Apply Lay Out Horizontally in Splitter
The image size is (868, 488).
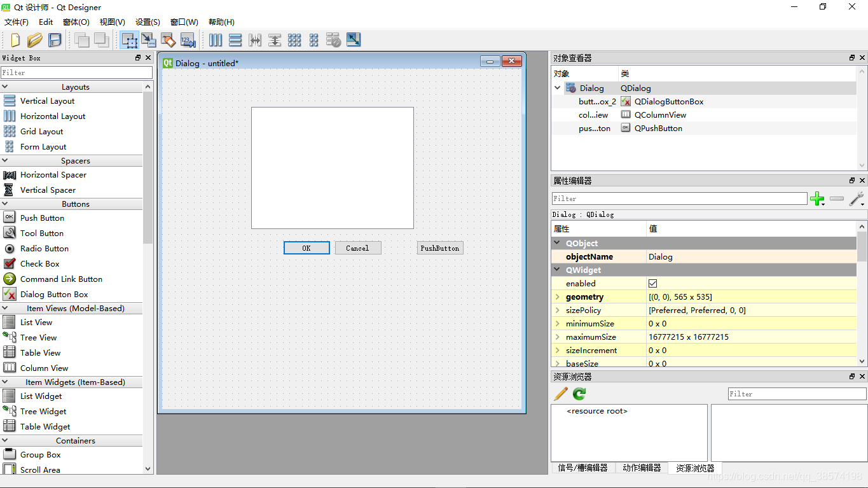255,40
